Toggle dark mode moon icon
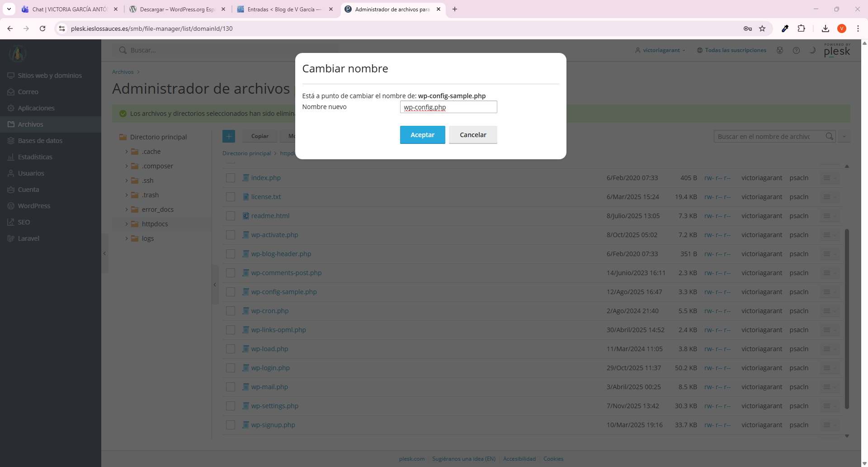Image resolution: width=868 pixels, height=467 pixels. point(812,50)
